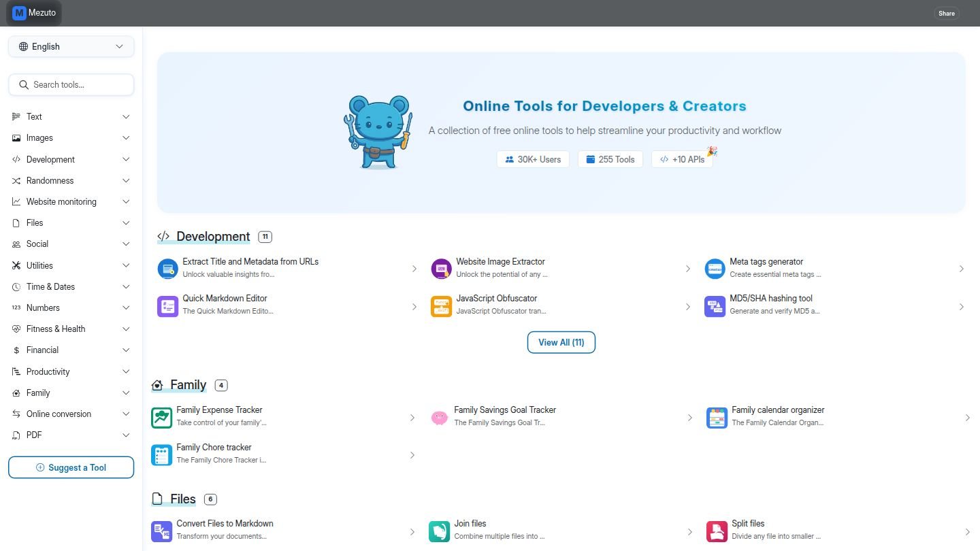Open the Extract Title and Metadata tool icon

pos(167,269)
